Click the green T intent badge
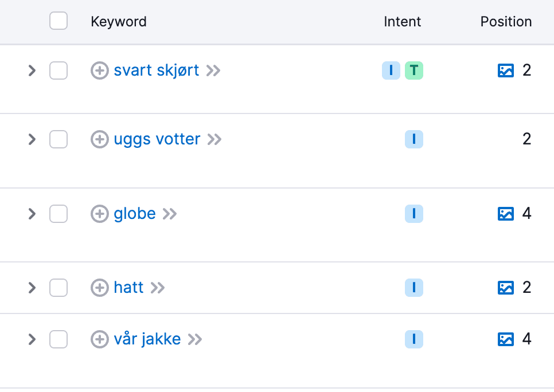Viewport: 554px width, 392px height. pyautogui.click(x=413, y=70)
